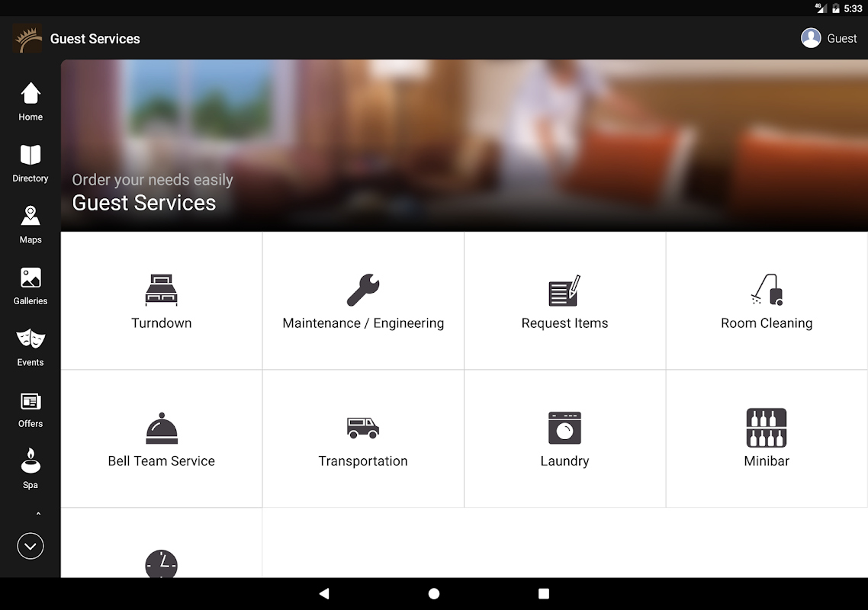The image size is (868, 610).
Task: Open Request Items notepad icon
Action: (x=564, y=290)
